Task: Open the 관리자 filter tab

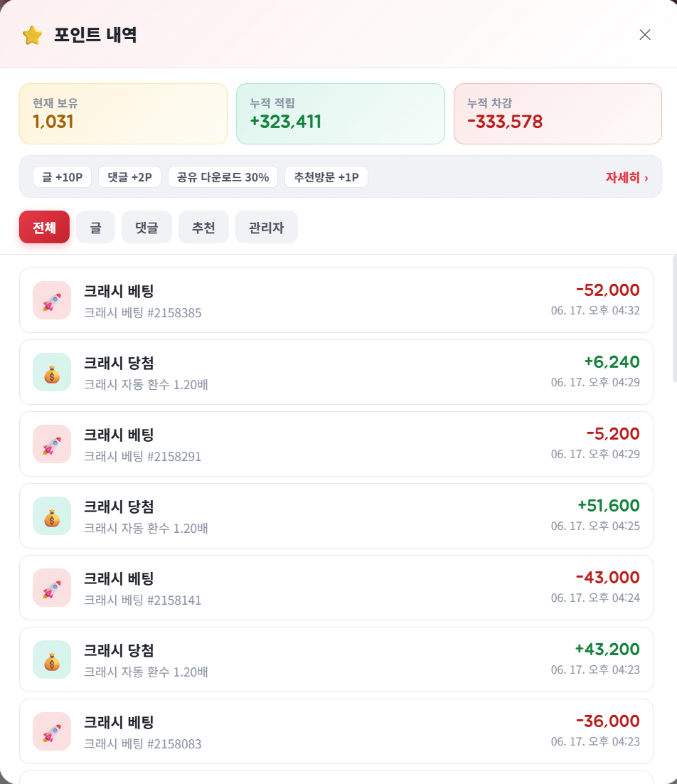Action: click(x=266, y=227)
